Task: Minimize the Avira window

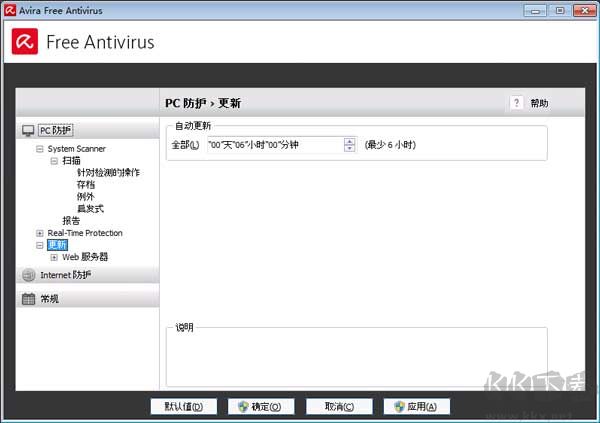Action: pos(535,11)
